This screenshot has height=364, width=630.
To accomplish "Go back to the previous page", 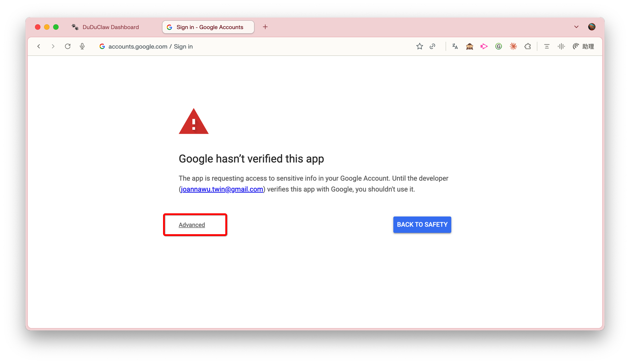I will coord(39,47).
